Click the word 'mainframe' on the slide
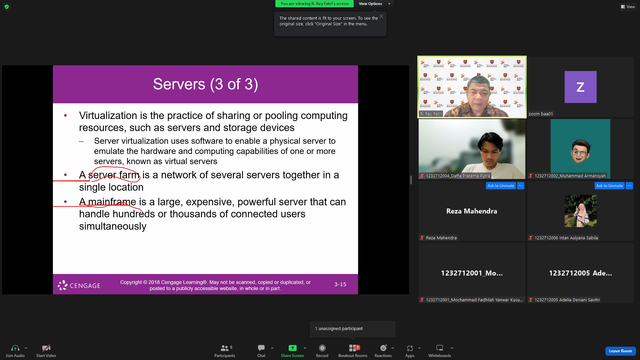The height and width of the screenshot is (360, 640). pyautogui.click(x=112, y=202)
